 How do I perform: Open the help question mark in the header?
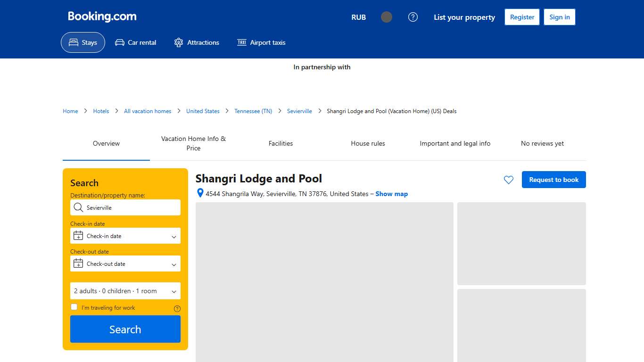click(x=413, y=17)
